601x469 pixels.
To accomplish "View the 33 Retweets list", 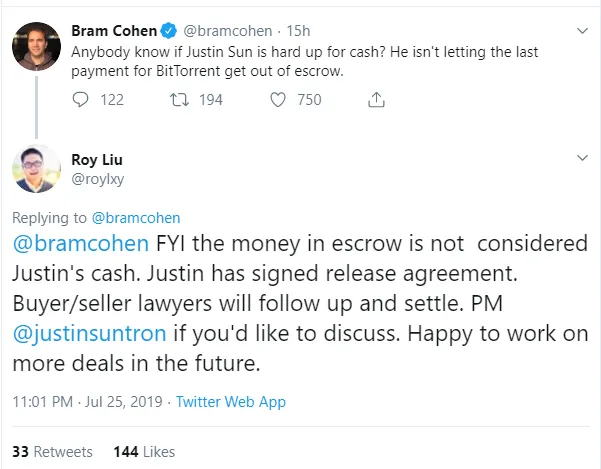I will (53, 451).
